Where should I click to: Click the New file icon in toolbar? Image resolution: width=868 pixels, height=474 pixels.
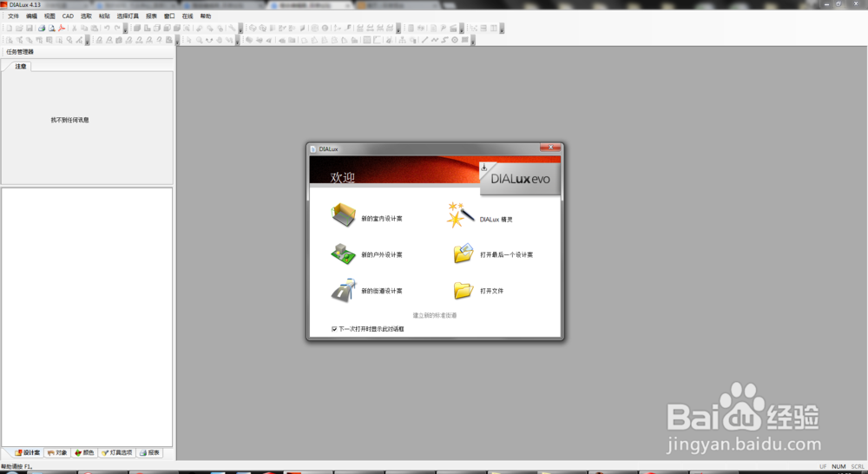pyautogui.click(x=9, y=29)
